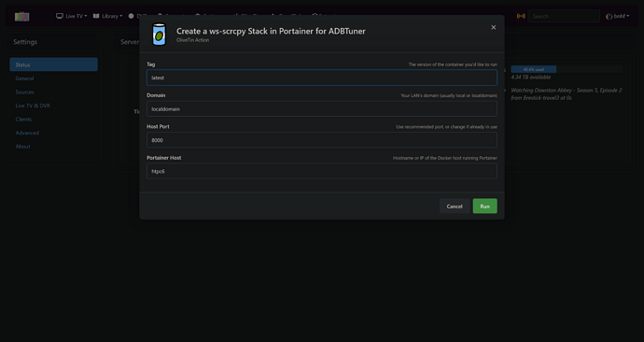Select Status in Settings sidebar
This screenshot has height=342, width=644.
pyautogui.click(x=53, y=64)
